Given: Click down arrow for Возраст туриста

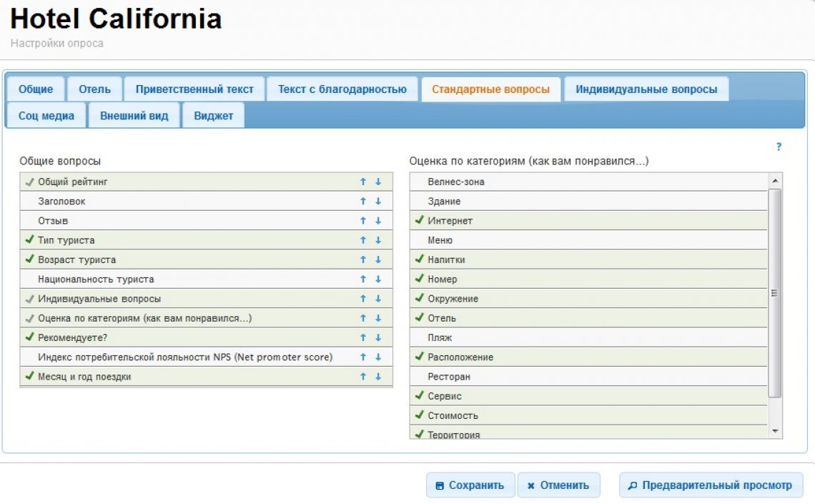Looking at the screenshot, I should (x=378, y=260).
